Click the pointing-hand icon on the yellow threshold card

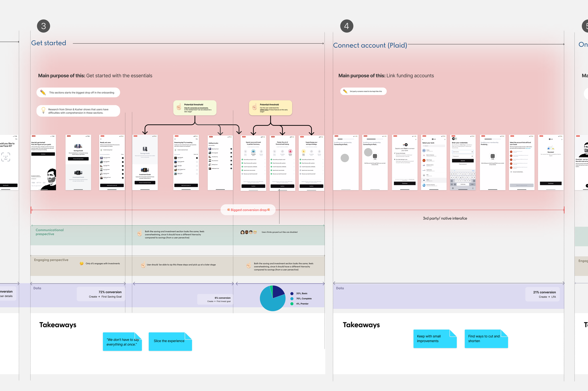(x=254, y=107)
